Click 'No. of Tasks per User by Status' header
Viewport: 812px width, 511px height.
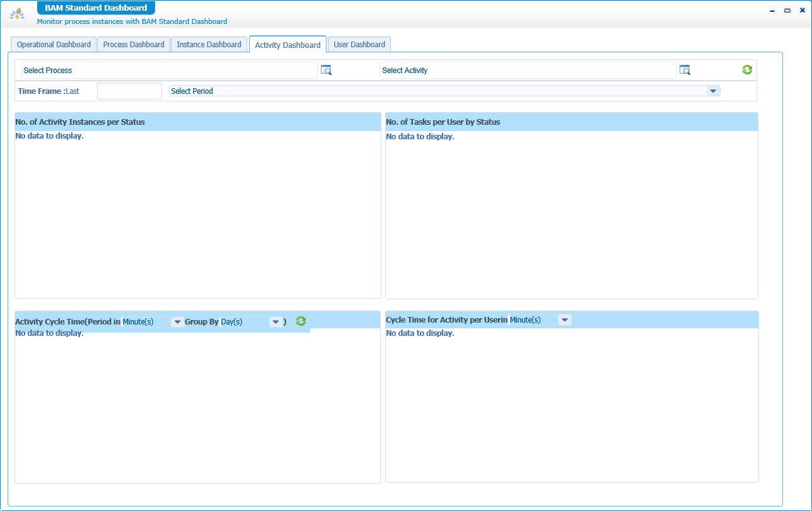(443, 122)
